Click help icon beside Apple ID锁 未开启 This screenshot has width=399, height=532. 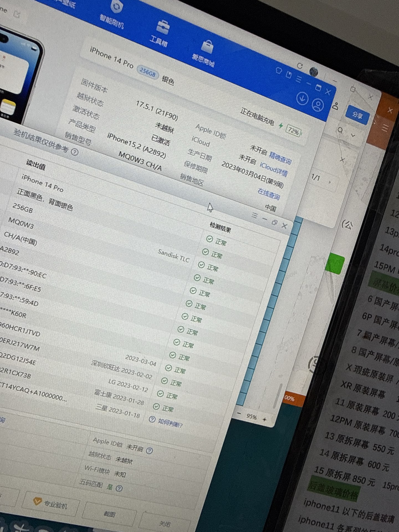[149, 451]
